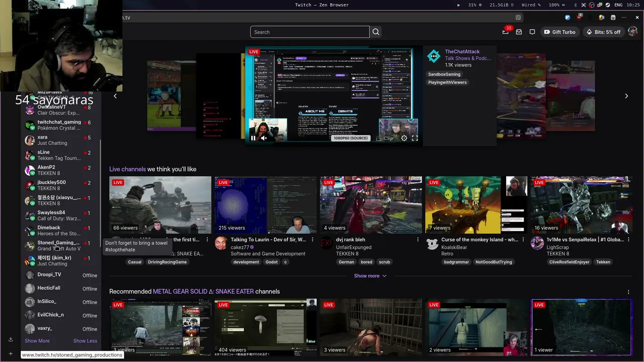This screenshot has width=644, height=362.
Task: Click the blue V browser extension icon
Action: 568,18
